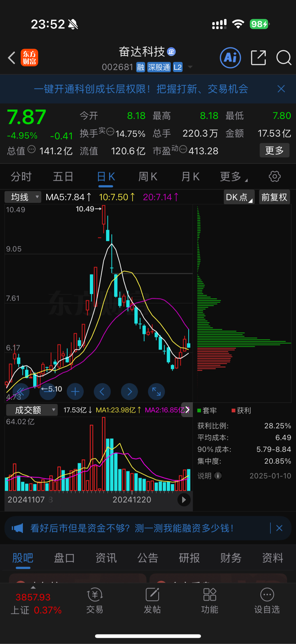Image resolution: width=296 pixels, height=644 pixels.
Task: Tap the 深股通 badge
Action: (x=159, y=67)
